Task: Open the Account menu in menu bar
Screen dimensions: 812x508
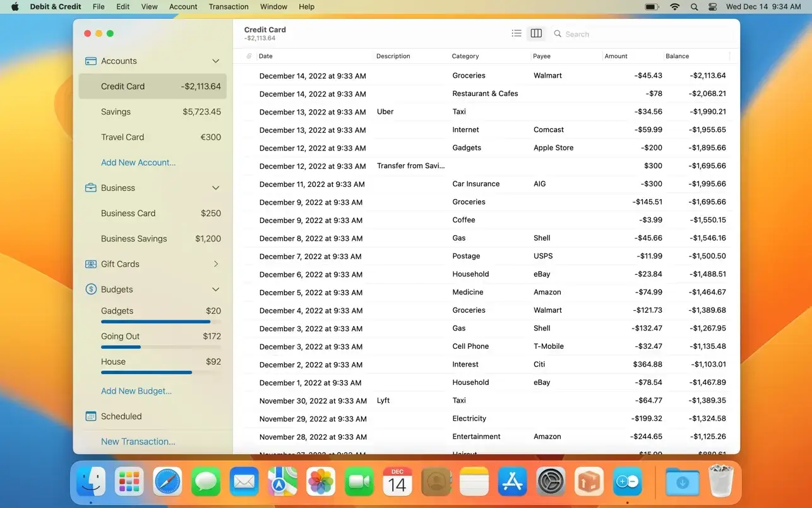Action: coord(183,7)
